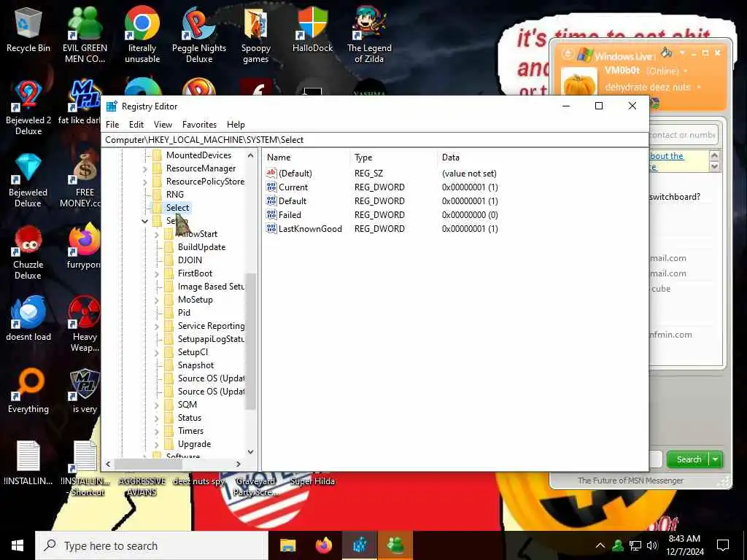
Task: Open the Edit menu
Action: pos(136,124)
